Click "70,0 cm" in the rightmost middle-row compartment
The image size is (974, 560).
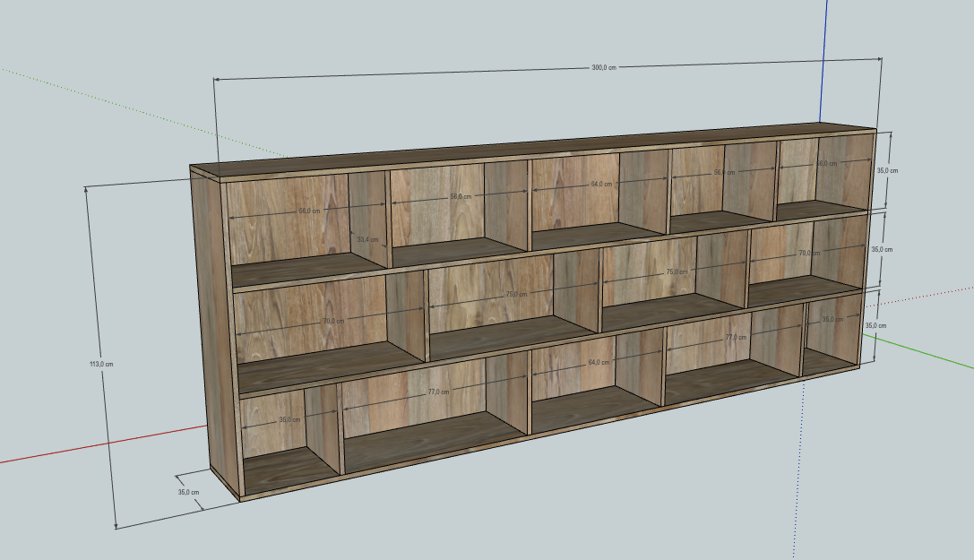pos(809,253)
